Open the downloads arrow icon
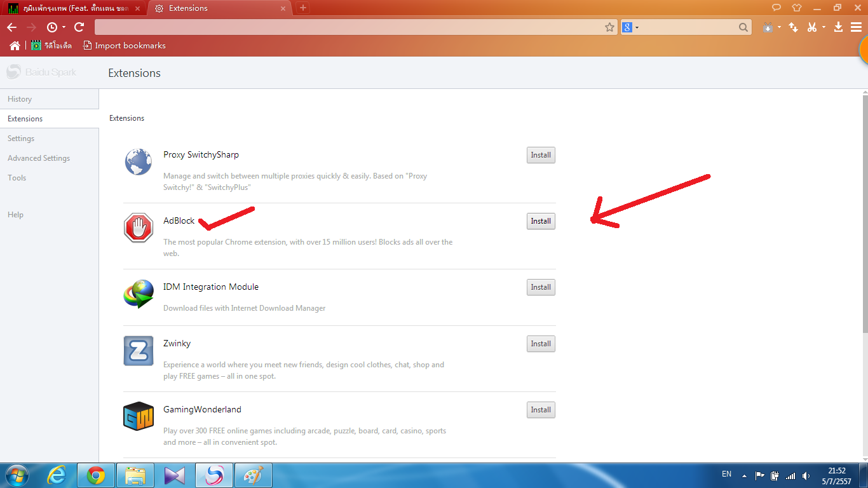The image size is (868, 488). [838, 27]
